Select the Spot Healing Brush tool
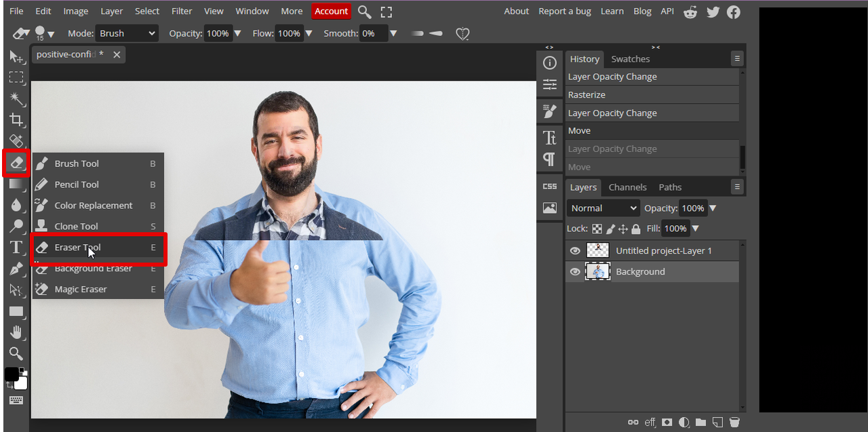 pos(16,141)
